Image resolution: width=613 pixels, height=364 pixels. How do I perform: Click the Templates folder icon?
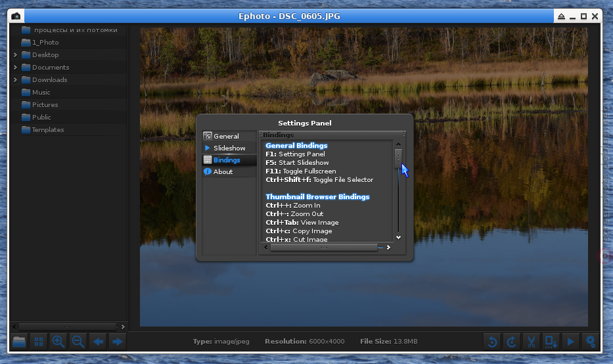[x=26, y=130]
